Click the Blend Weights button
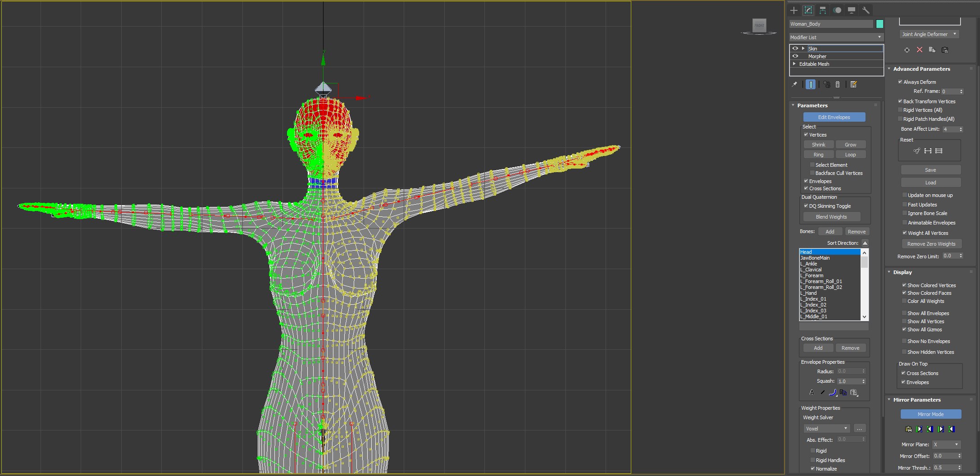Viewport: 980px width, 476px height. (x=831, y=217)
